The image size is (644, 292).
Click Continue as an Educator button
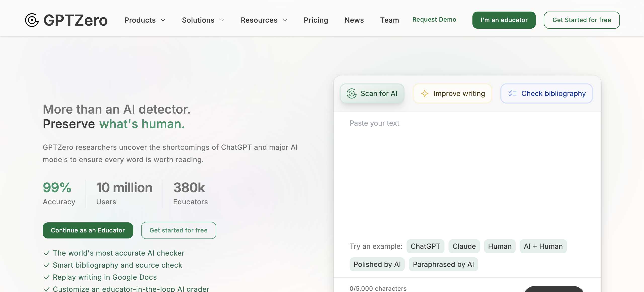[x=88, y=230]
